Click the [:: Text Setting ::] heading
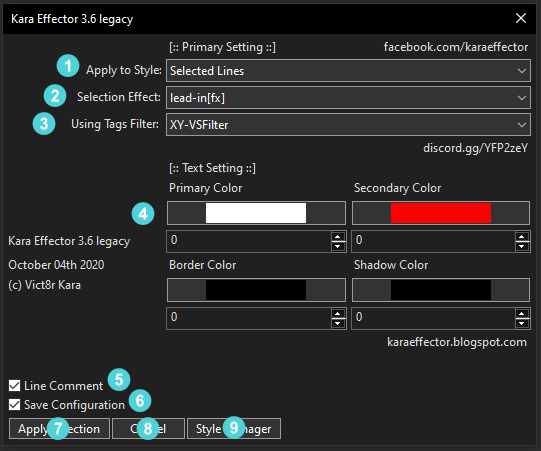Viewport: 541px width, 451px height. (213, 168)
